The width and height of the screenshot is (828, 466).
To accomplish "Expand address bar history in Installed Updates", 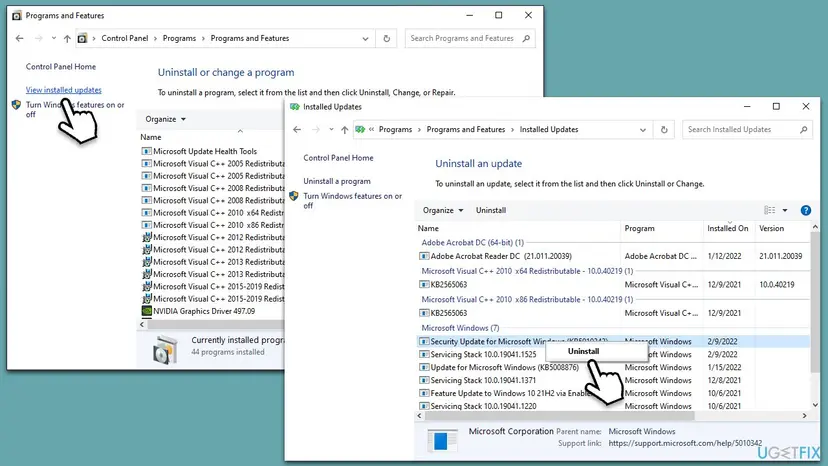I will (643, 130).
